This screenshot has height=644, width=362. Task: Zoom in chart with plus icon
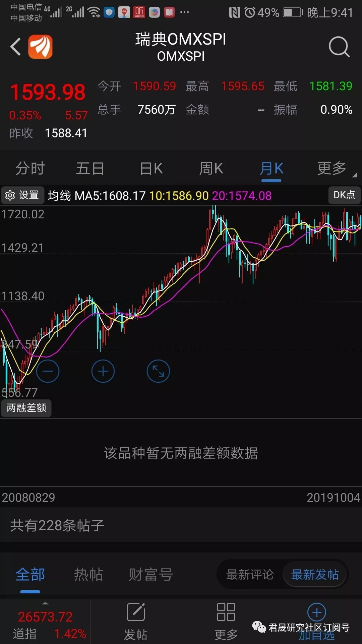103,371
